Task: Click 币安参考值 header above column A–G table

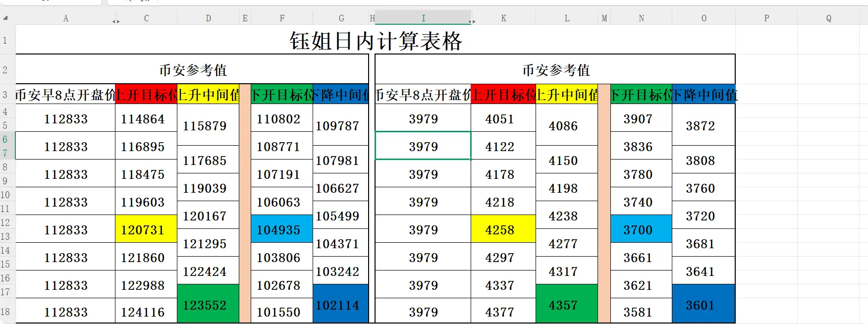Action: click(192, 70)
